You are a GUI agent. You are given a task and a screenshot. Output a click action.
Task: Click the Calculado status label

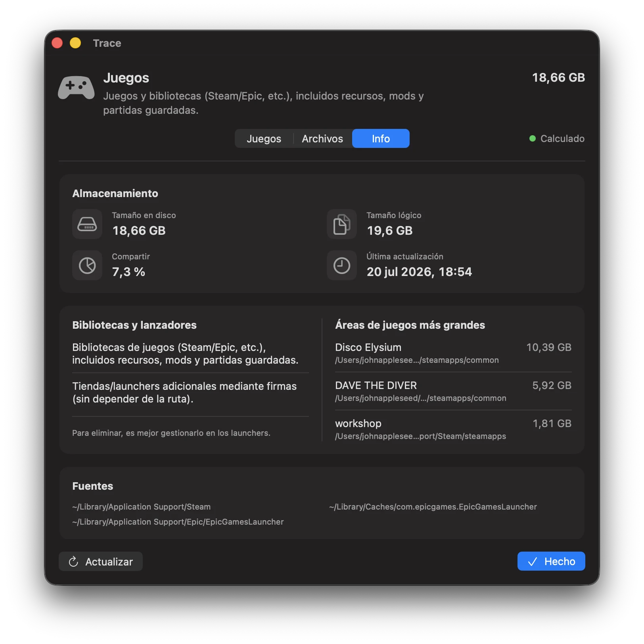(562, 138)
